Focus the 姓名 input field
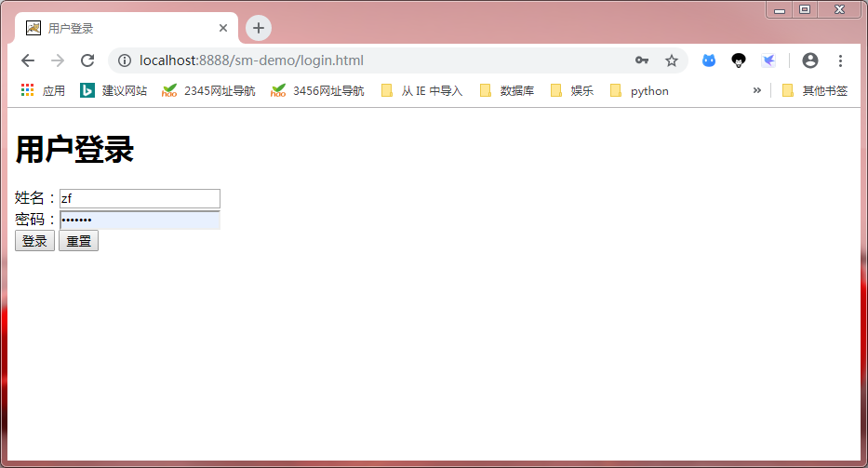The width and height of the screenshot is (868, 468). pyautogui.click(x=140, y=198)
